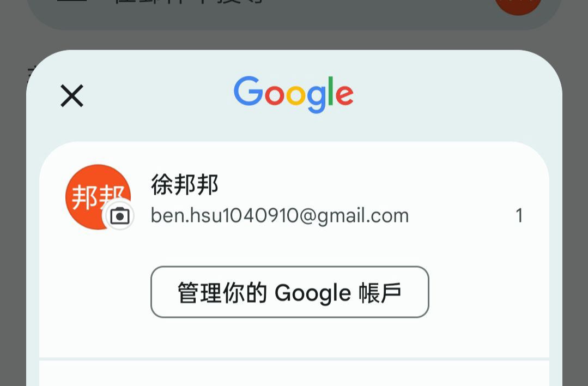Dismiss the dialog via dimmed area on left
The image size is (588, 386).
13,225
